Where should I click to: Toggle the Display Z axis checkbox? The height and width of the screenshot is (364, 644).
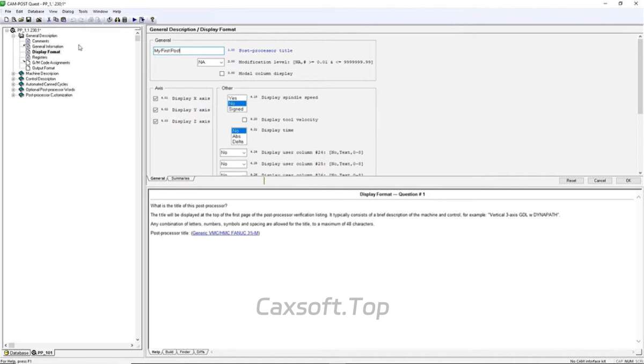(x=156, y=121)
